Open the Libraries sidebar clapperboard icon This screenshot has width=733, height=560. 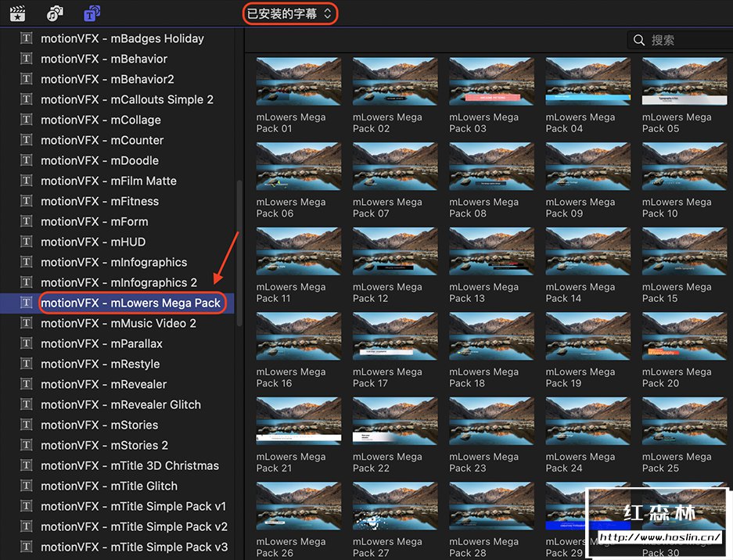click(17, 13)
